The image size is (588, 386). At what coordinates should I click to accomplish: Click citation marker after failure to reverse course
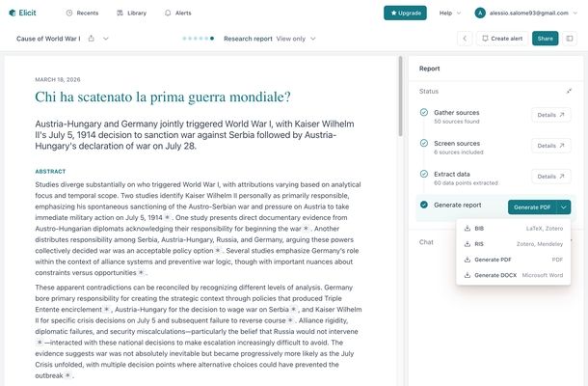point(290,320)
